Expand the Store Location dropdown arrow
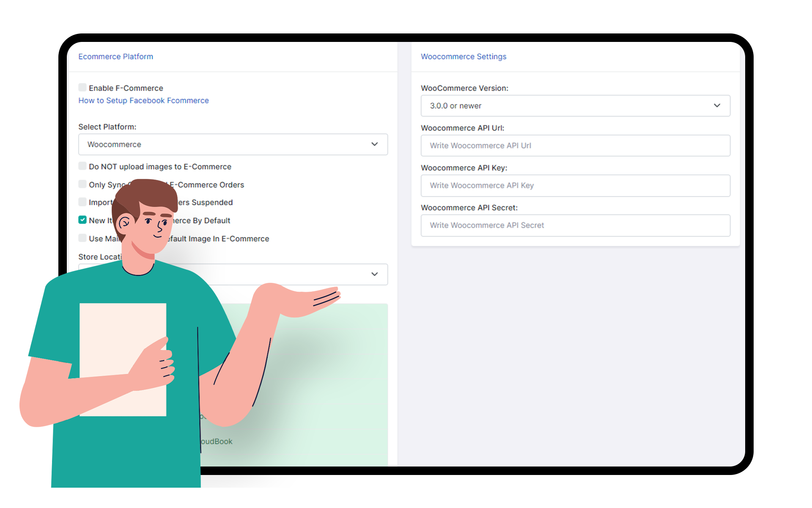Image resolution: width=812 pixels, height=508 pixels. (374, 274)
